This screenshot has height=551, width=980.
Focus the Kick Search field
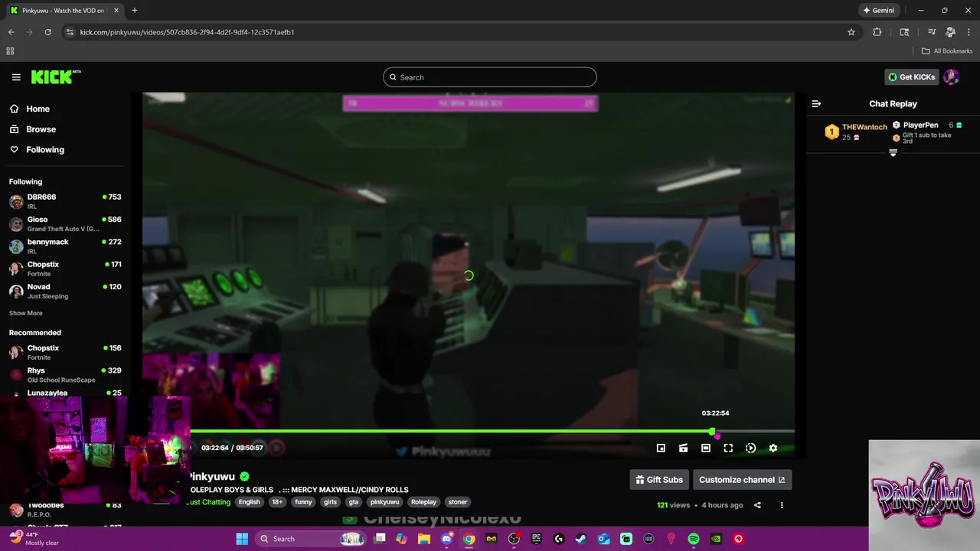click(x=490, y=77)
